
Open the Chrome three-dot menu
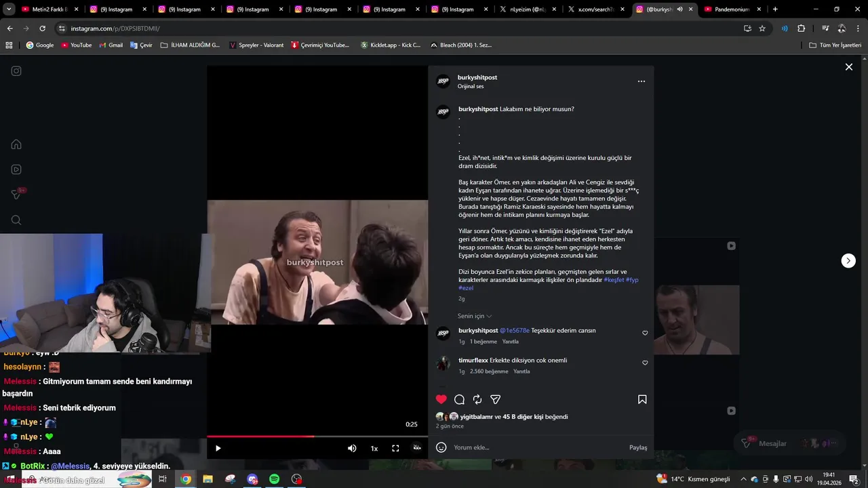pyautogui.click(x=858, y=28)
